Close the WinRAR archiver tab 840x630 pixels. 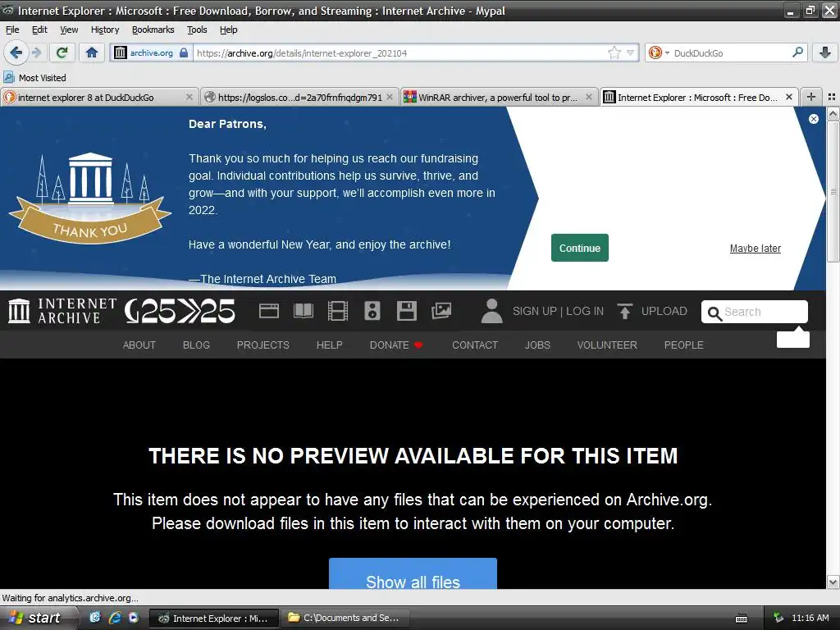pyautogui.click(x=589, y=97)
